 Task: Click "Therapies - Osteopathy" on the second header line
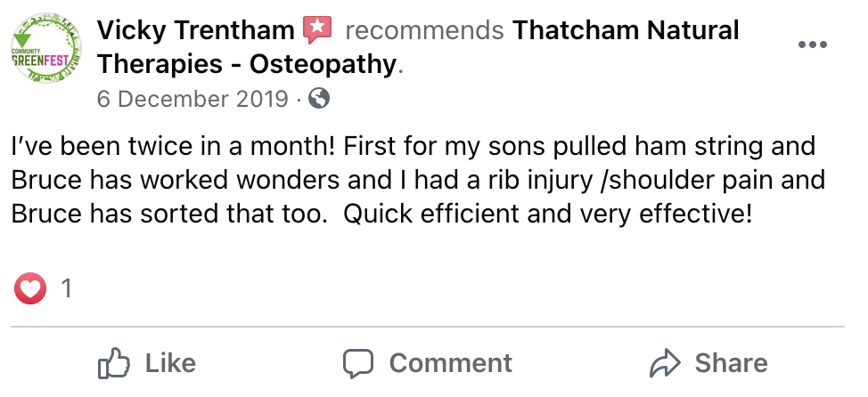point(246,65)
